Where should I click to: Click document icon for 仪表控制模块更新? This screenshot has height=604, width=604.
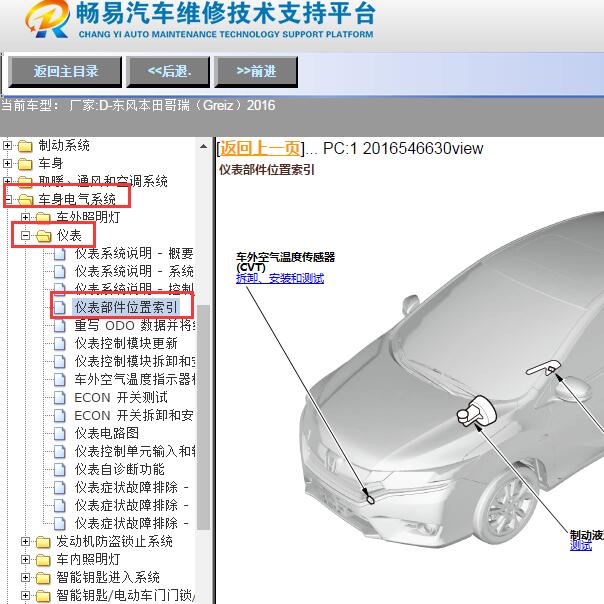(59, 344)
